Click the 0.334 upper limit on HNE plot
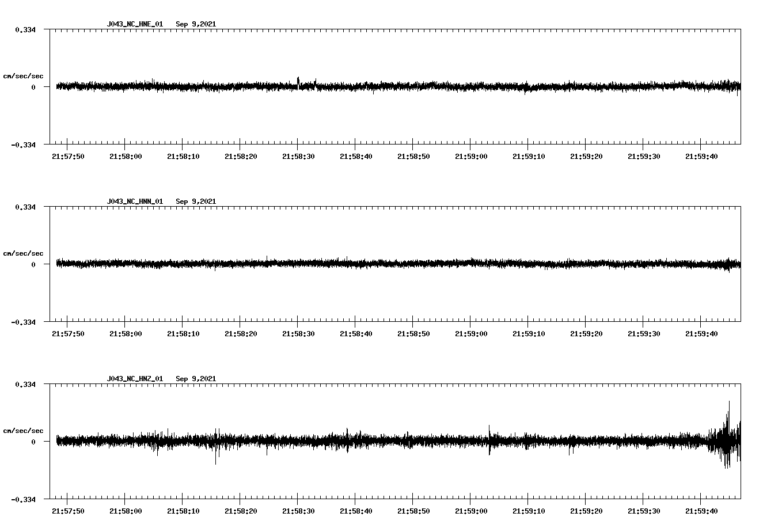 click(x=26, y=30)
